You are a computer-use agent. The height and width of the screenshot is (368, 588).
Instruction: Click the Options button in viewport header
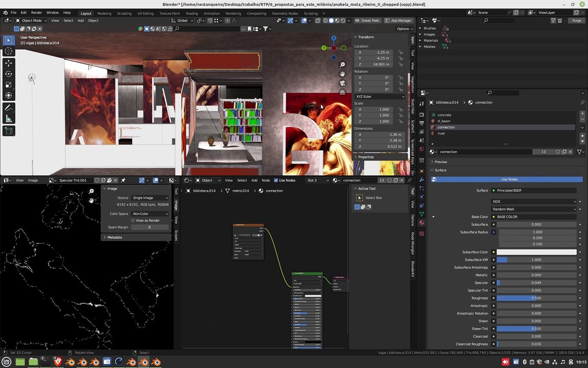405,29
